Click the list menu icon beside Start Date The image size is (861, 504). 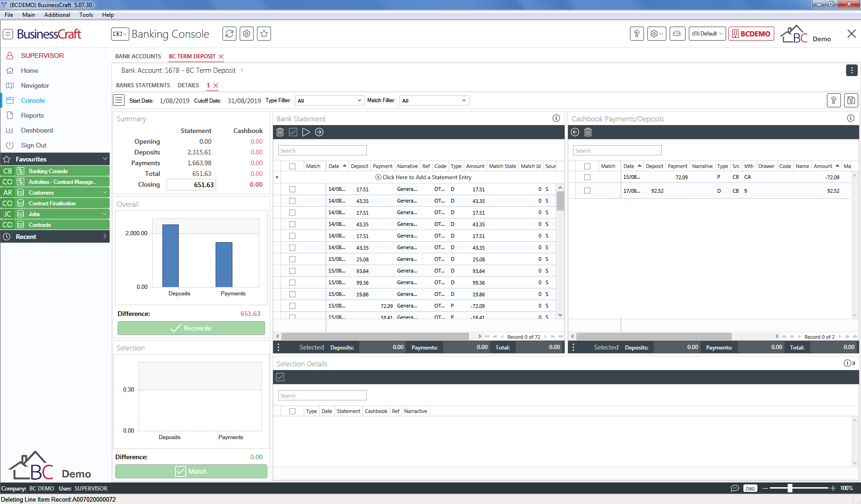[119, 100]
